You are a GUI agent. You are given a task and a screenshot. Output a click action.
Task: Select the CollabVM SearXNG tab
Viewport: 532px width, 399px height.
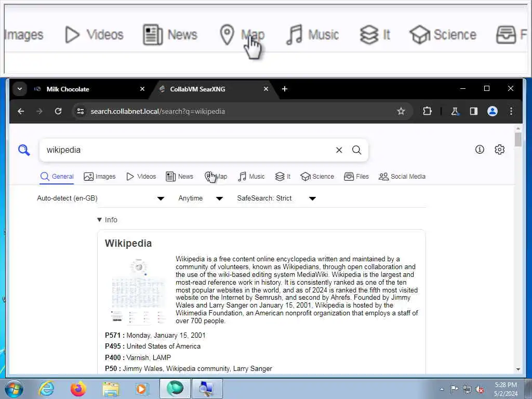pyautogui.click(x=214, y=89)
